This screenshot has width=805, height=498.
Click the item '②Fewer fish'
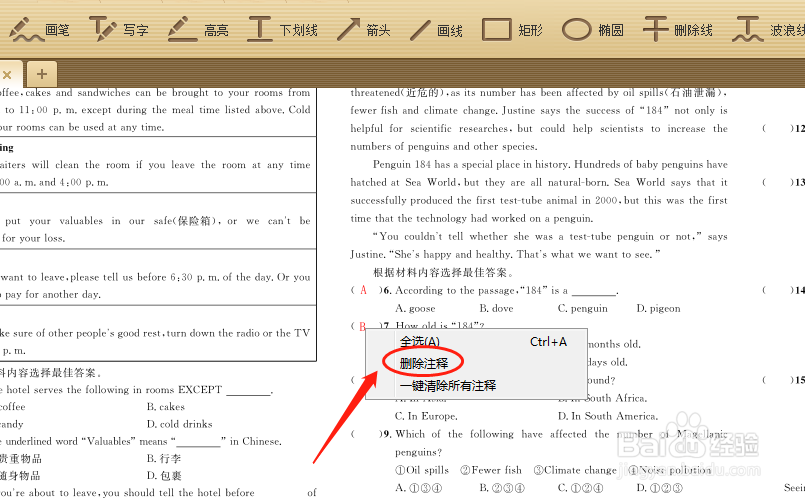coord(491,470)
